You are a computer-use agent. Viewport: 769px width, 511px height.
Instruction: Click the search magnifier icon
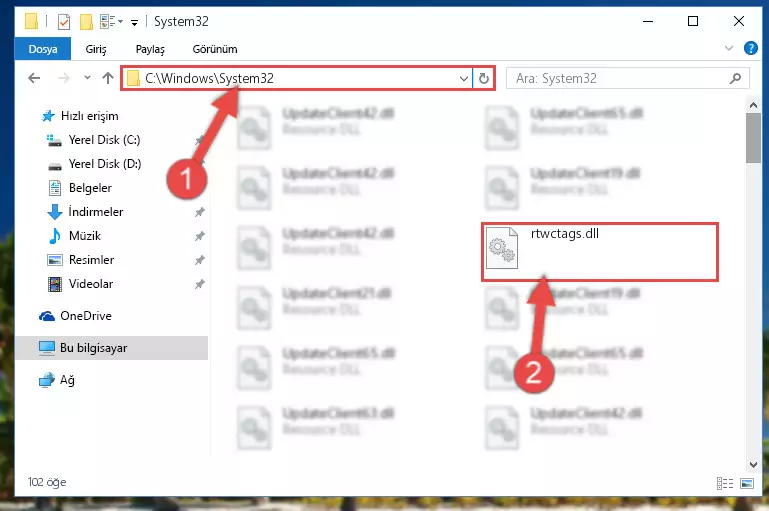coord(735,78)
